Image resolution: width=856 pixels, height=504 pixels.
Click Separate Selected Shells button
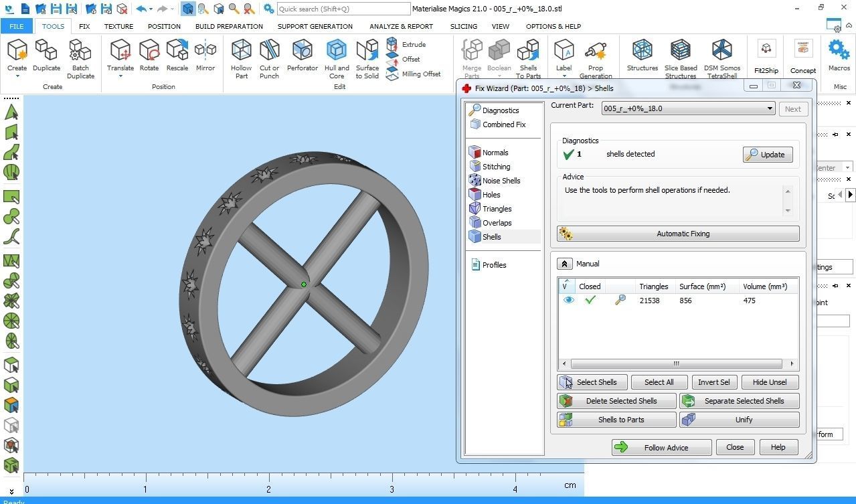click(740, 401)
